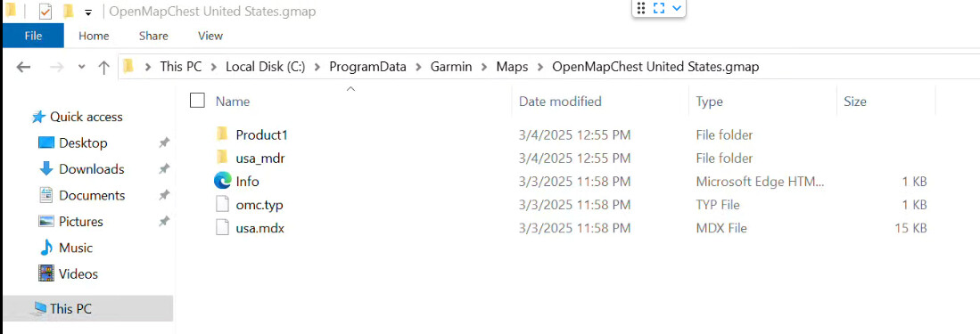Expand the Quick Access Toolbar customize arrow
Image resolution: width=980 pixels, height=334 pixels.
88,12
